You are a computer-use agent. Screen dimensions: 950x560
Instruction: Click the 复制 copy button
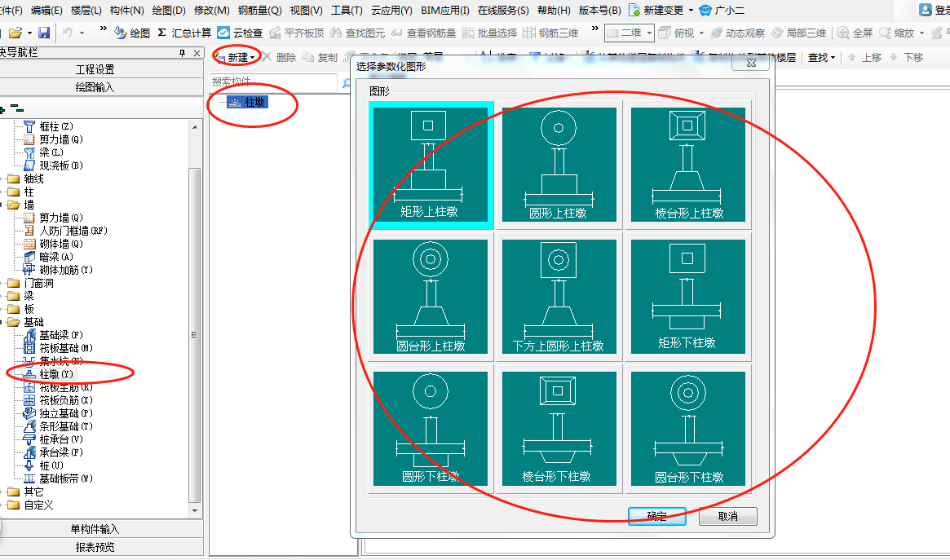pyautogui.click(x=320, y=58)
